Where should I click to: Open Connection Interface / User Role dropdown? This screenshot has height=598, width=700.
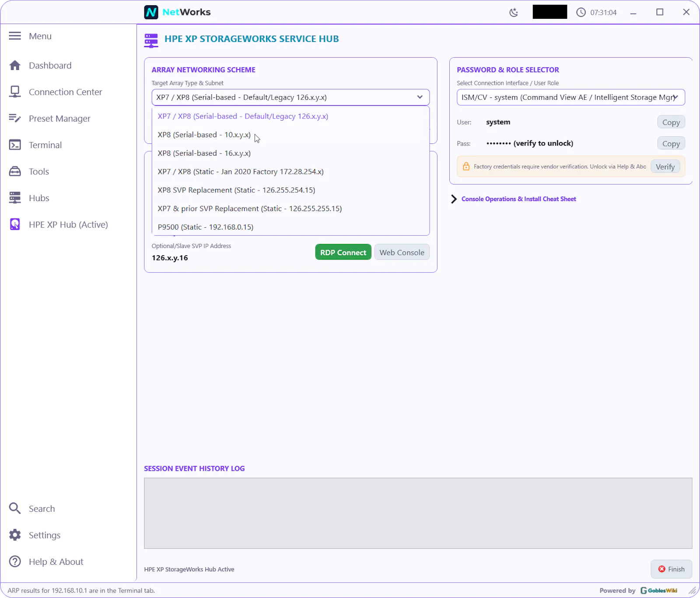[x=570, y=97]
